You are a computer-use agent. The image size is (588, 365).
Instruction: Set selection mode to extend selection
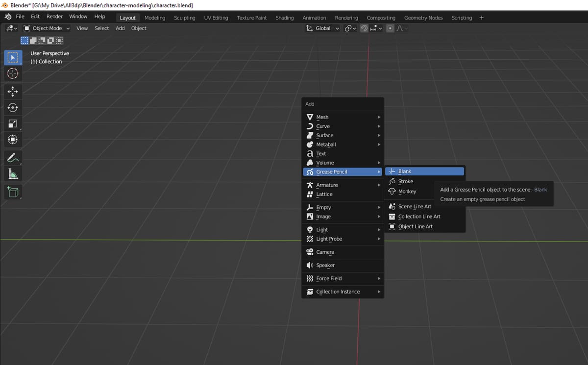click(33, 40)
